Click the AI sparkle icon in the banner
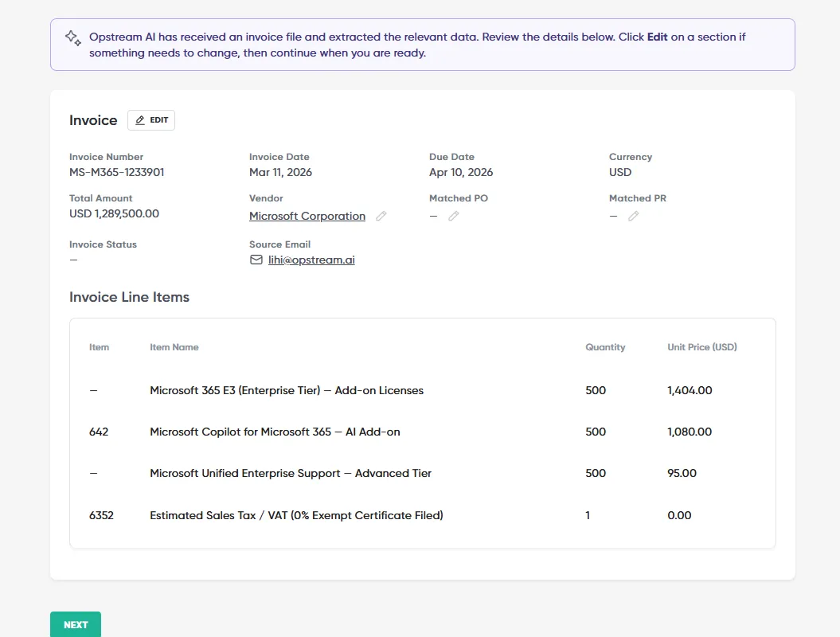 point(73,38)
